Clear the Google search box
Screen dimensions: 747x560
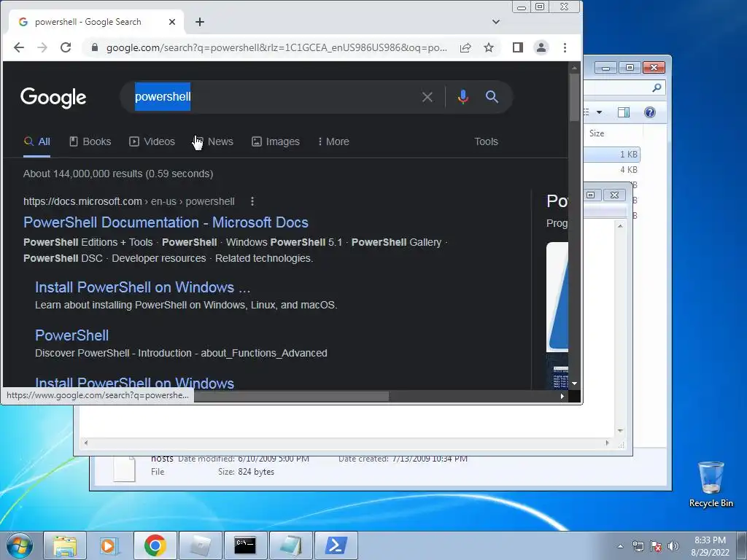[427, 97]
